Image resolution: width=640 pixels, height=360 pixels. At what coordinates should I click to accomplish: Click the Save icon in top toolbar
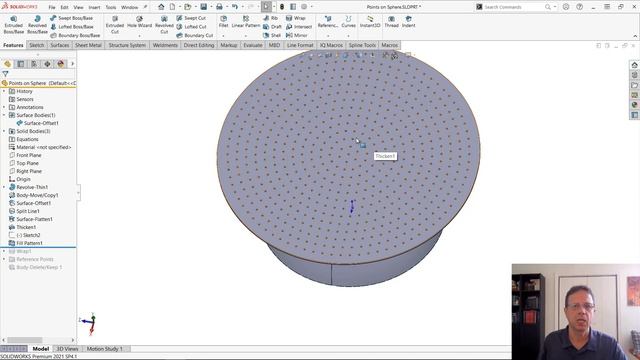203,7
